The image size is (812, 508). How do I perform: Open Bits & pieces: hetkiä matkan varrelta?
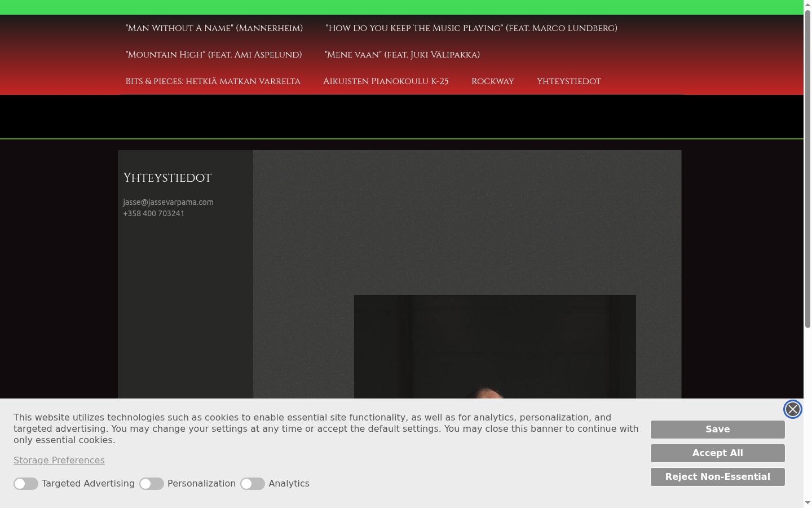[x=213, y=81]
